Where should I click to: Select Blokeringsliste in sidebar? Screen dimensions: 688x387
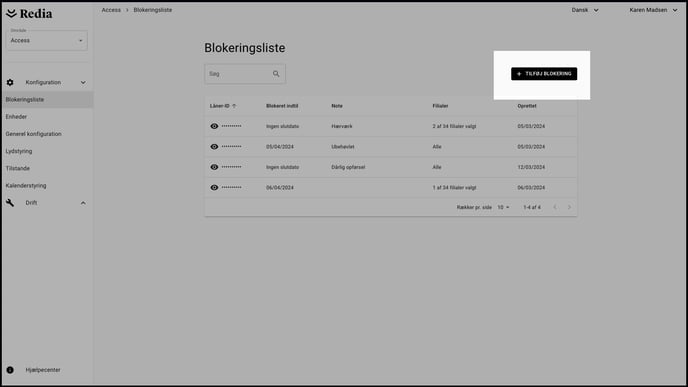(47, 100)
